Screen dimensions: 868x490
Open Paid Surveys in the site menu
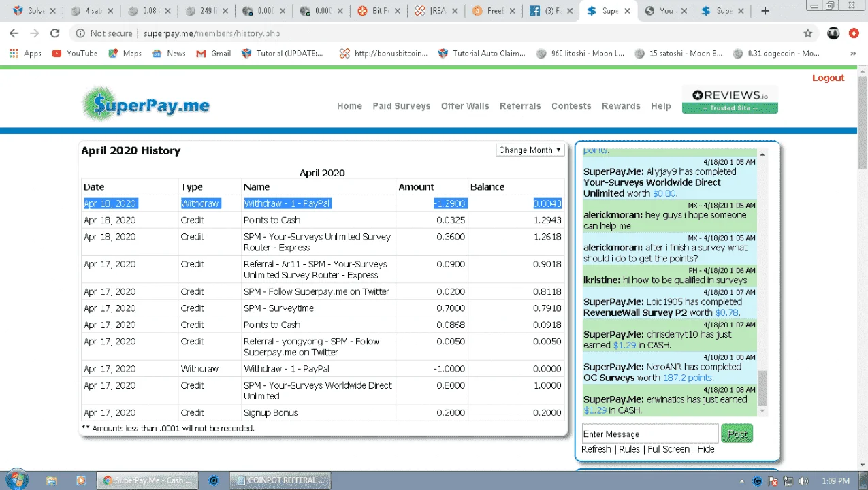(x=401, y=105)
